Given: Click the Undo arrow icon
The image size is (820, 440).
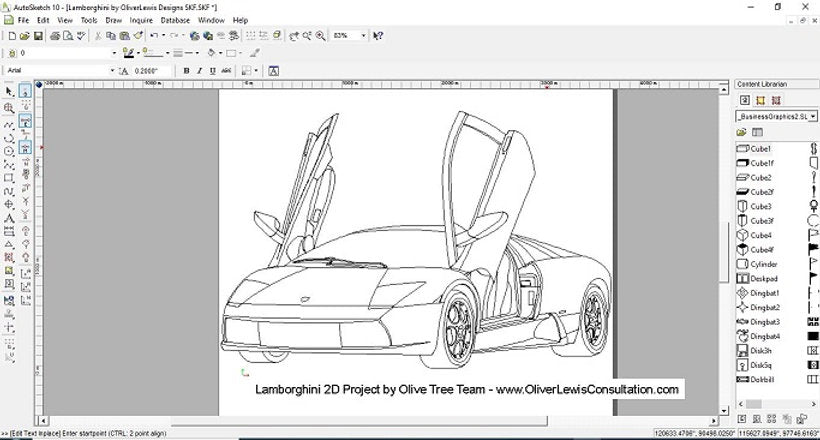Looking at the screenshot, I should (x=153, y=35).
